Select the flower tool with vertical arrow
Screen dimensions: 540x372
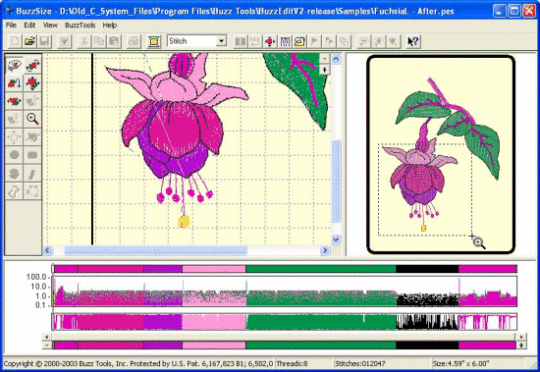tap(14, 83)
